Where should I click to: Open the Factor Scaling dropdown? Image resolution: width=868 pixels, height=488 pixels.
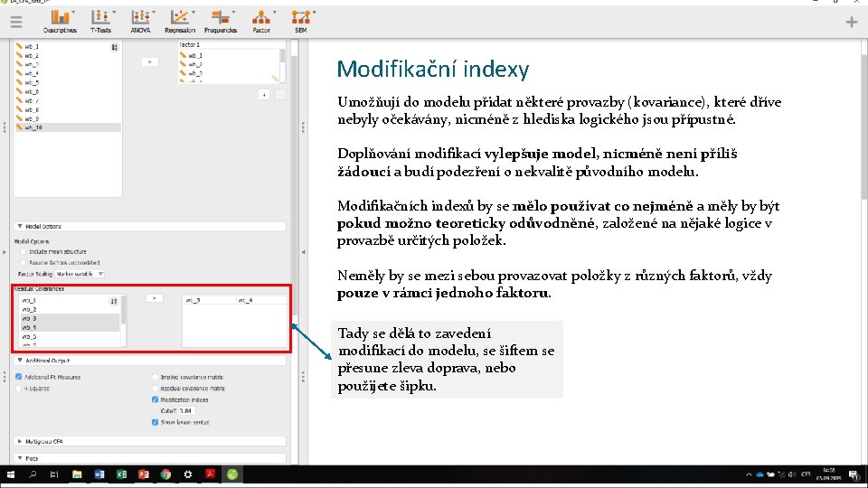(80, 274)
